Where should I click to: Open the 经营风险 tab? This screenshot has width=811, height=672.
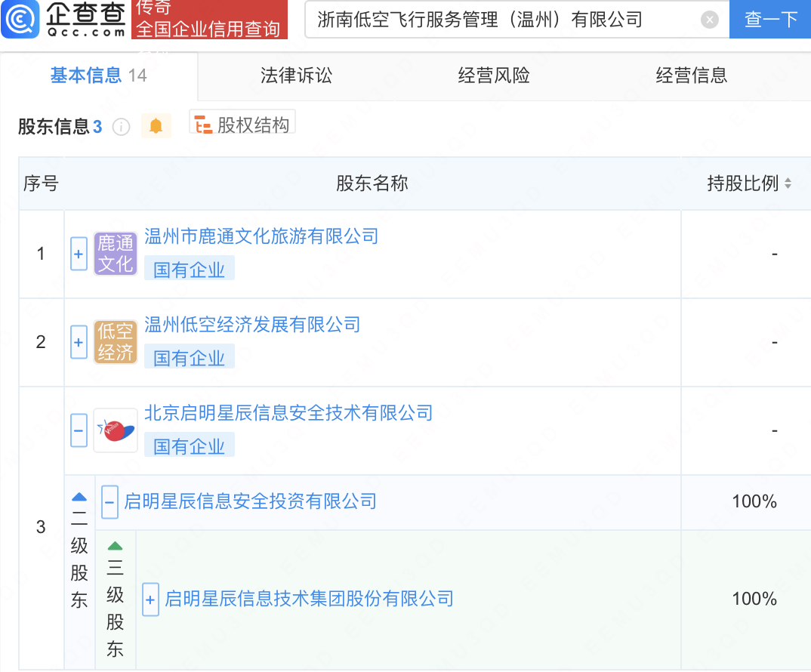pyautogui.click(x=493, y=76)
